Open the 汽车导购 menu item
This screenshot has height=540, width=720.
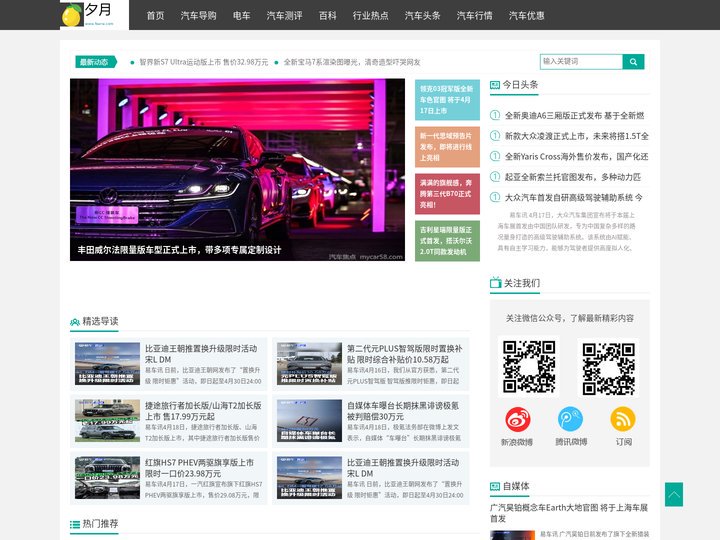[x=198, y=16]
